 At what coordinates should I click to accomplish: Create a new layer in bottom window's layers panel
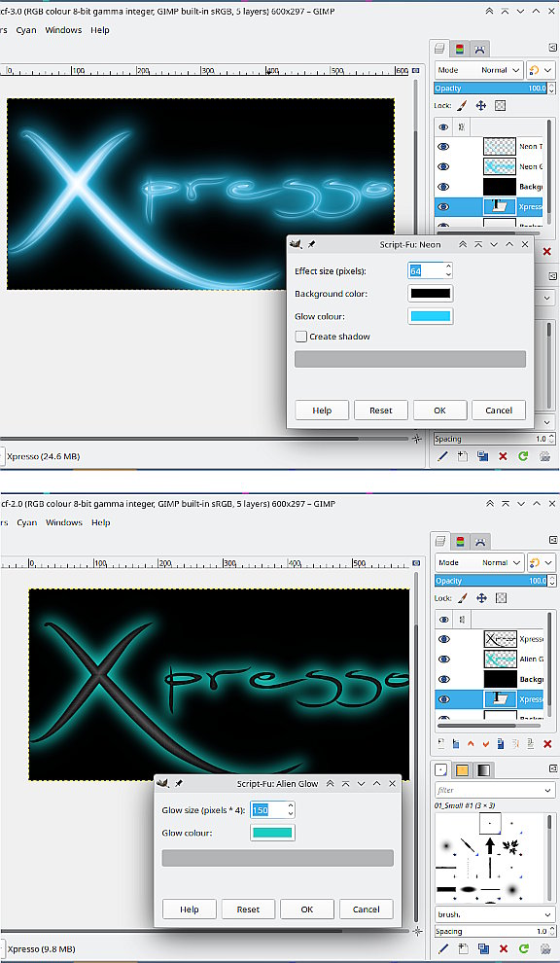coord(440,744)
